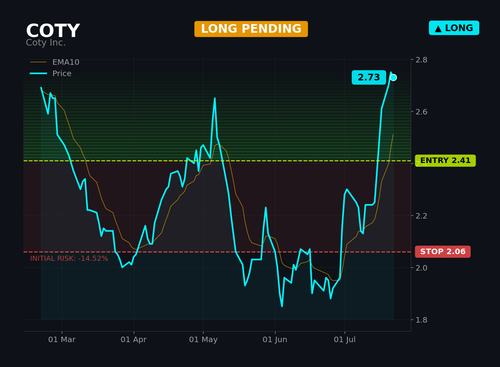The width and height of the screenshot is (500, 367).
Task: Select the ENTRY 2.41 price label
Action: point(445,161)
